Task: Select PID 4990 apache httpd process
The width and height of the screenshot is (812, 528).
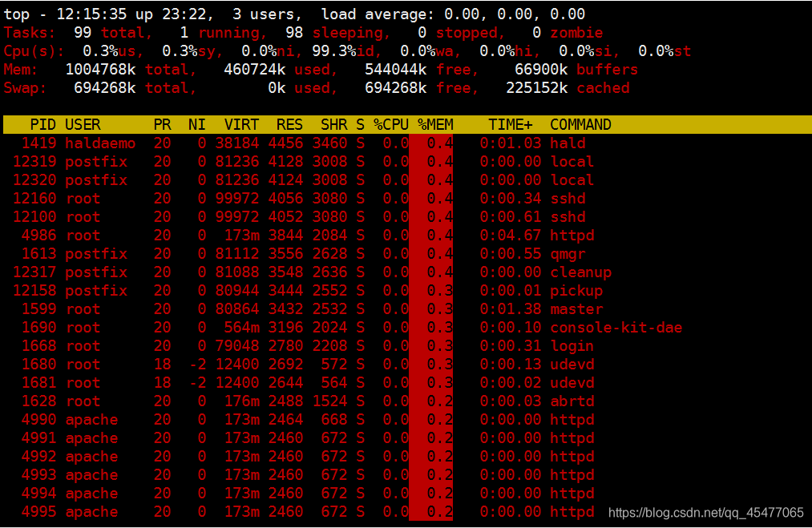Action: point(38,420)
